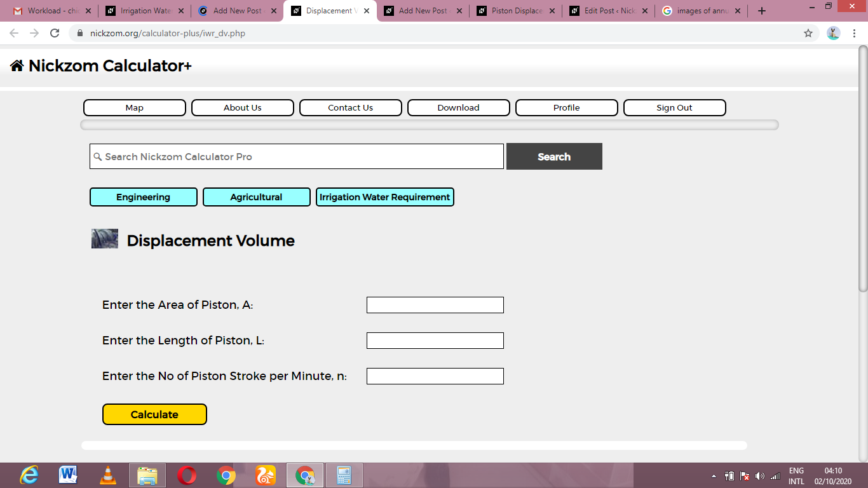Reload the page using the refresh icon
Screen dimensions: 868x488
point(55,33)
